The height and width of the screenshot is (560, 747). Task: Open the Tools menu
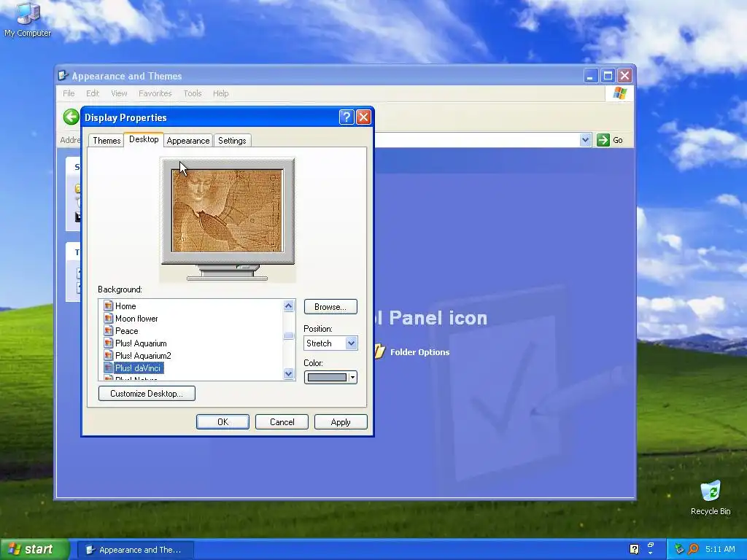pyautogui.click(x=193, y=93)
